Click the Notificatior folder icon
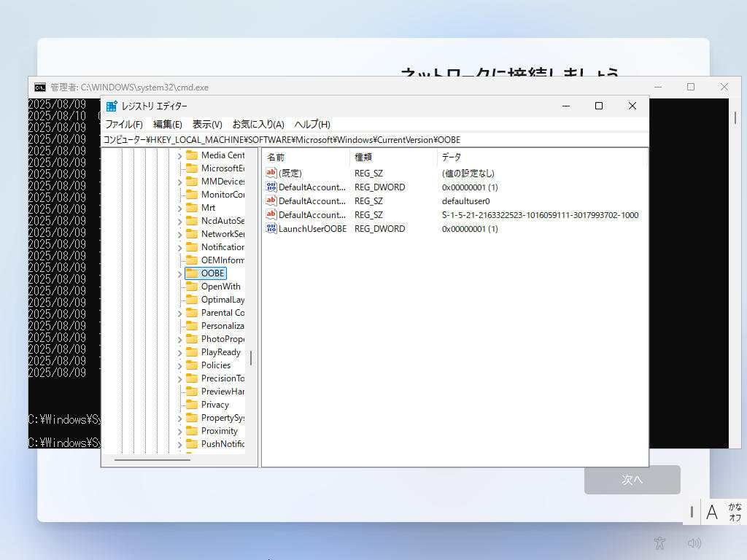This screenshot has width=747, height=560. 192,246
